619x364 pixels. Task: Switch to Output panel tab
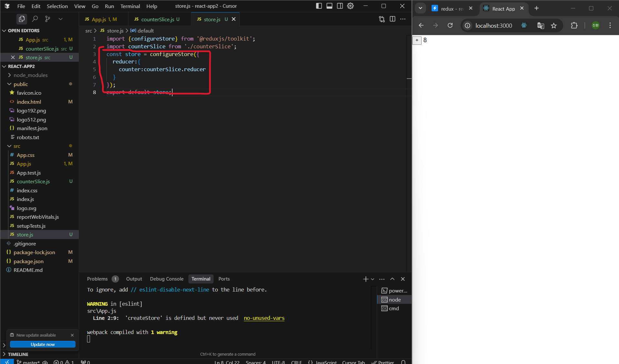tap(134, 279)
